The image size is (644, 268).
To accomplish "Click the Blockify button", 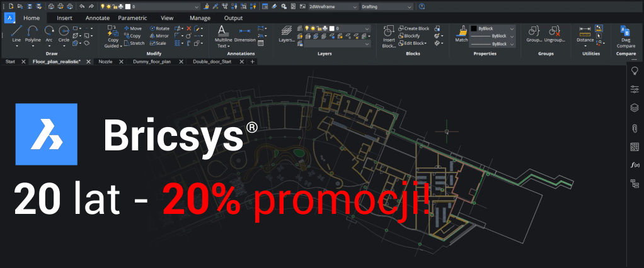I will click(x=409, y=36).
